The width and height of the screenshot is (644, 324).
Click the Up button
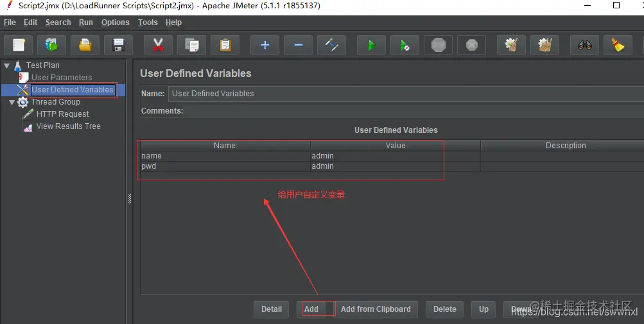pos(484,309)
